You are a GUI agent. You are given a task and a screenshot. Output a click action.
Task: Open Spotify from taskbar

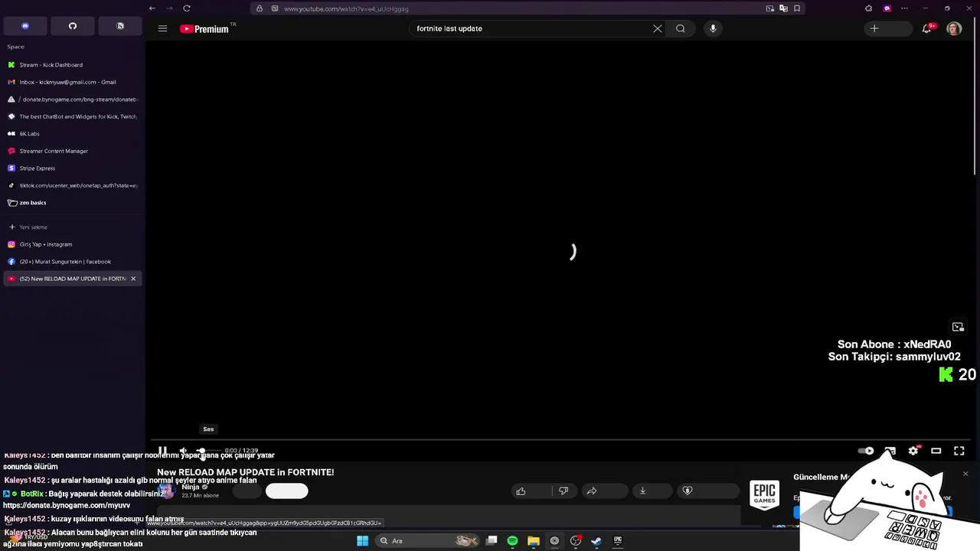click(512, 541)
